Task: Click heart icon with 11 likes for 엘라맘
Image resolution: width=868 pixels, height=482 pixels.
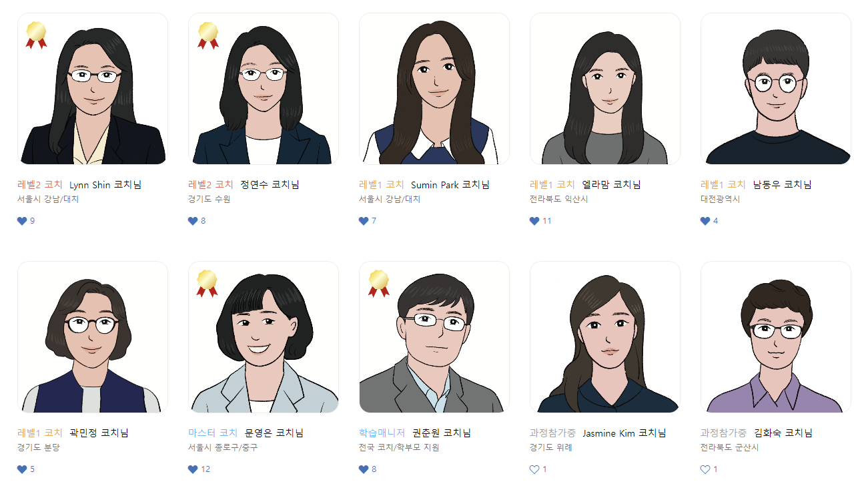Action: click(534, 221)
